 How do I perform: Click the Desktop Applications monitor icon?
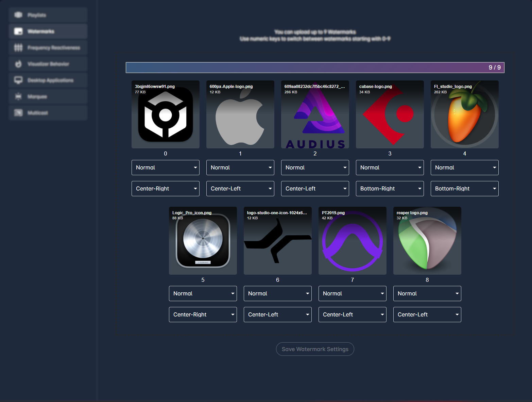[18, 80]
